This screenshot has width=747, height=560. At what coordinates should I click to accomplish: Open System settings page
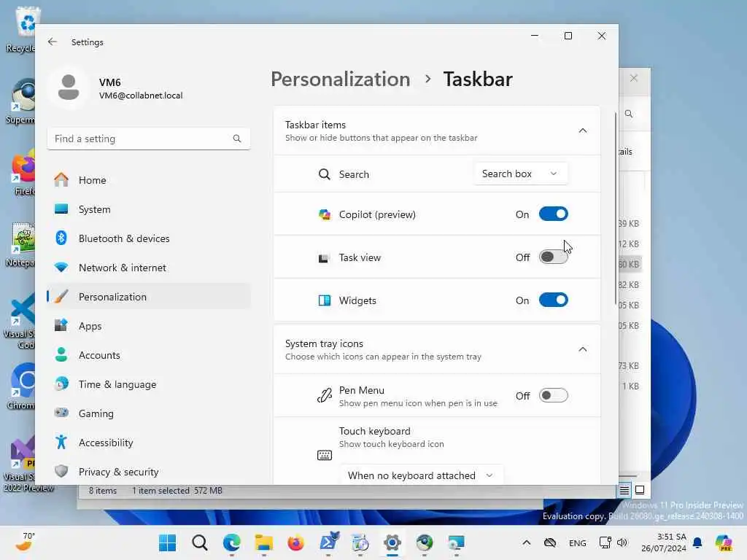point(149,209)
